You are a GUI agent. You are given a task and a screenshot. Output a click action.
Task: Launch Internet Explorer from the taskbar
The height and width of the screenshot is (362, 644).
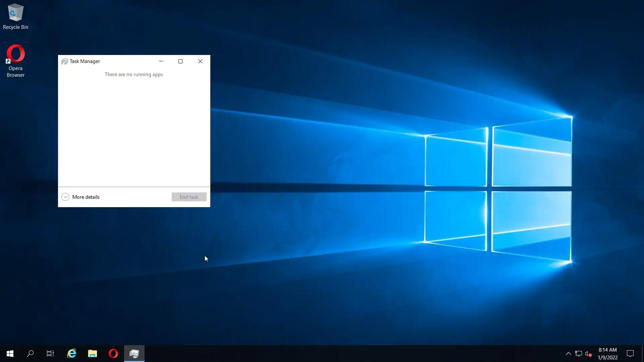pos(72,354)
